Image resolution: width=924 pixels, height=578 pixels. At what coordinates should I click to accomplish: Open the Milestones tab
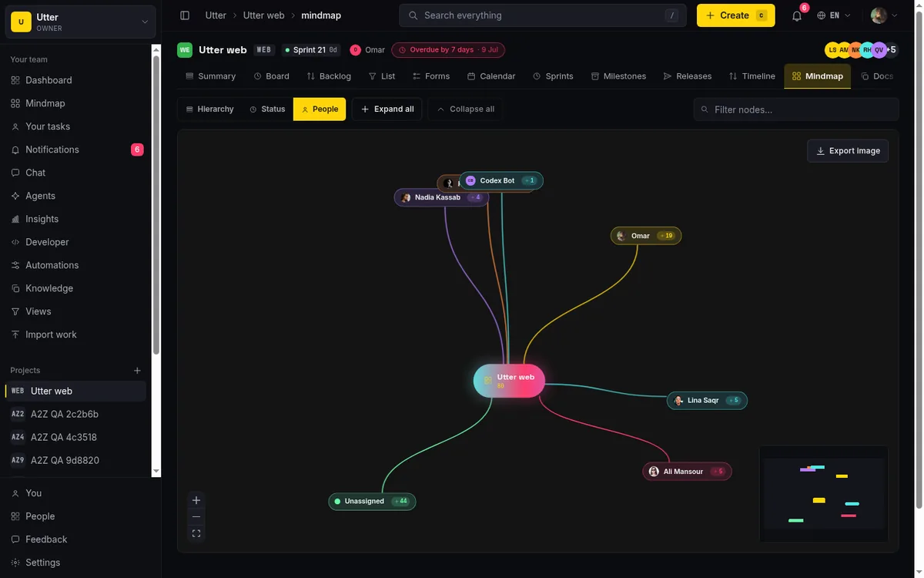[x=618, y=76]
